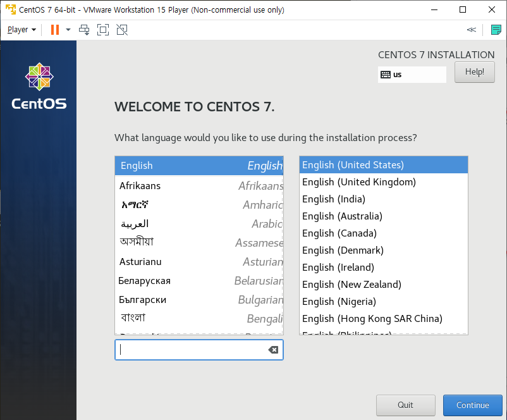Maximize the VMware Player window
The image size is (507, 420).
(463, 9)
